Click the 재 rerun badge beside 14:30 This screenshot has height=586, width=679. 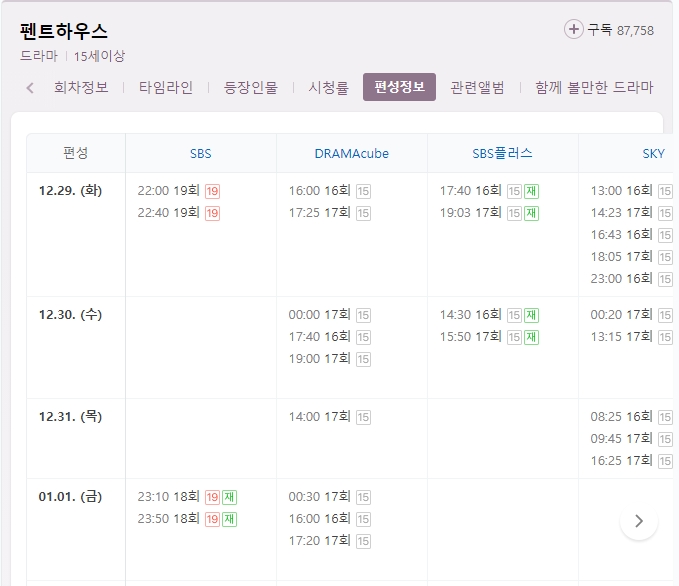531,315
